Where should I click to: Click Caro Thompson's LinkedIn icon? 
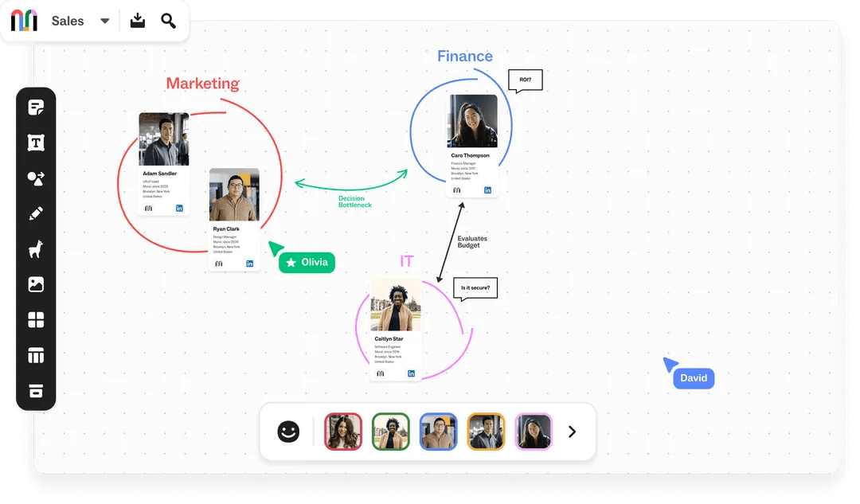pyautogui.click(x=487, y=190)
